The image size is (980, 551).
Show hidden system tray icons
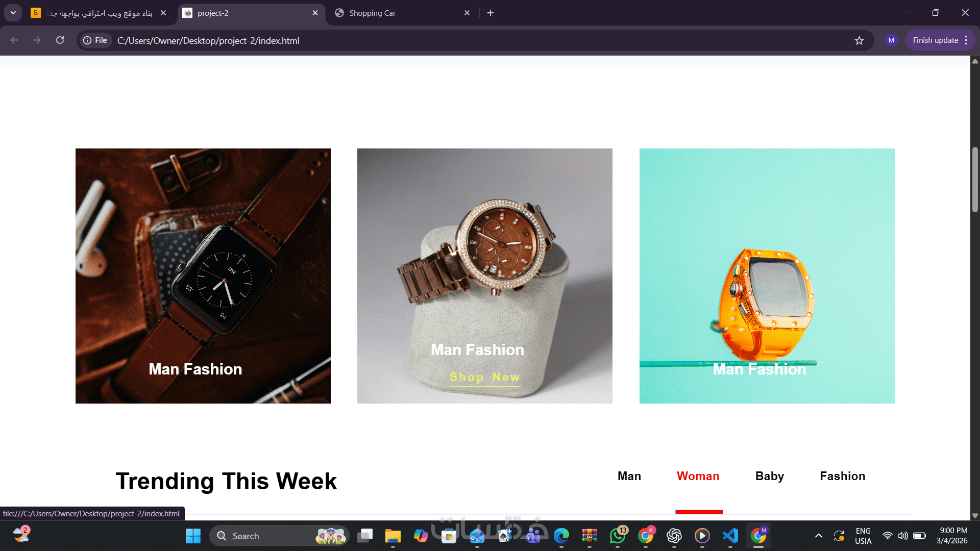tap(818, 536)
